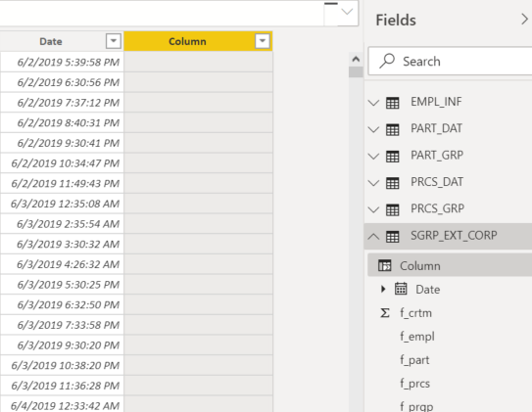The image size is (532, 412).
Task: Collapse the Fields pane with the arrow
Action: click(524, 20)
